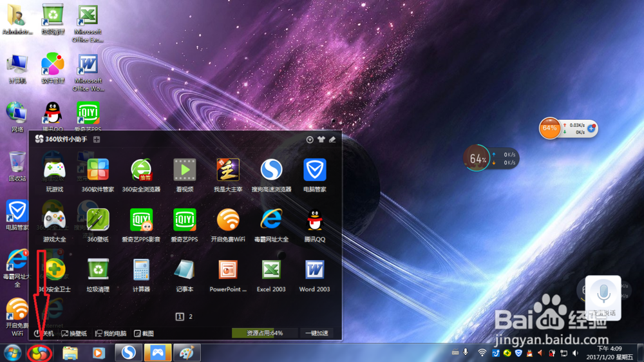Viewport: 644px width, 362px height.
Task: Open 我的电脑 from the panel footer
Action: [x=111, y=333]
